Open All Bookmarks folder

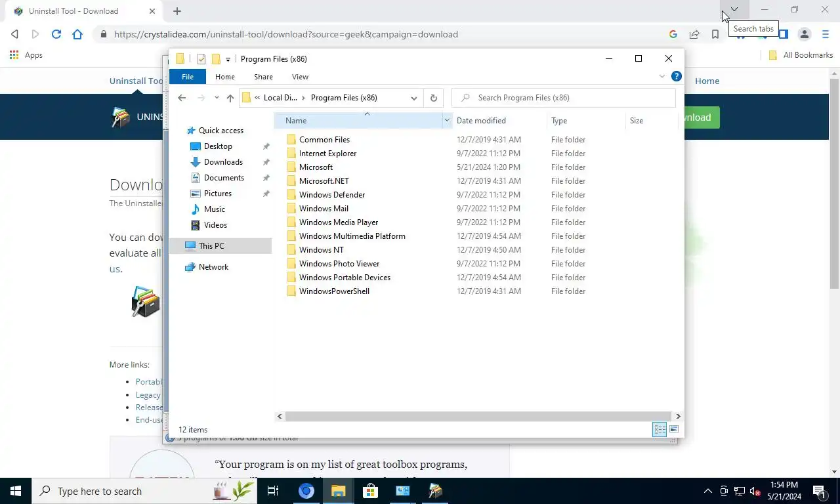[x=801, y=55]
